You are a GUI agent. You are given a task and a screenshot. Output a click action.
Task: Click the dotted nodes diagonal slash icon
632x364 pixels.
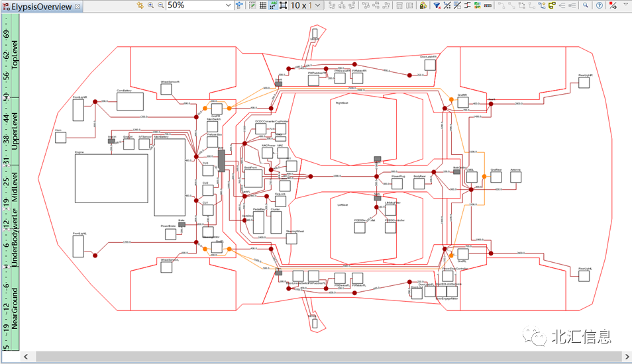tap(447, 5)
